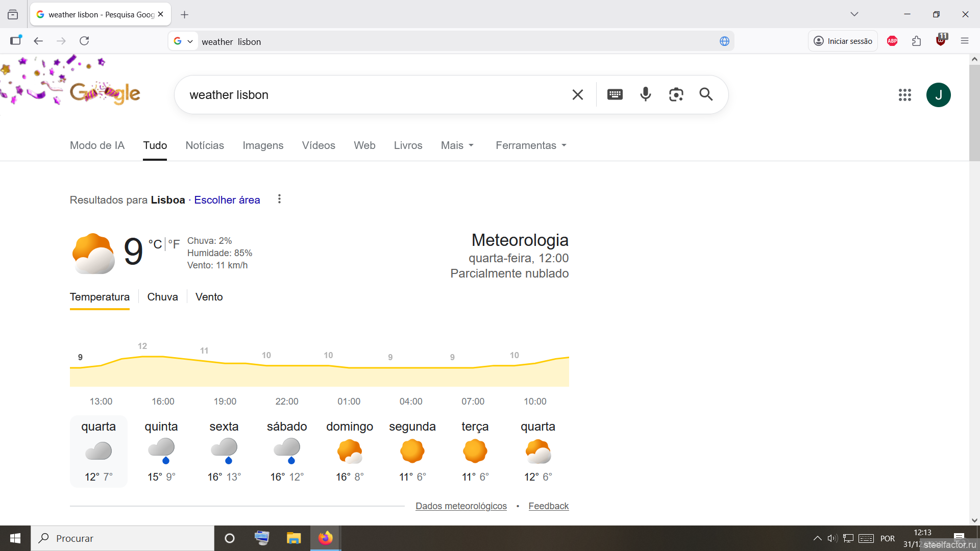This screenshot has width=980, height=551.
Task: Switch to the Notícias results tab
Action: (x=205, y=145)
